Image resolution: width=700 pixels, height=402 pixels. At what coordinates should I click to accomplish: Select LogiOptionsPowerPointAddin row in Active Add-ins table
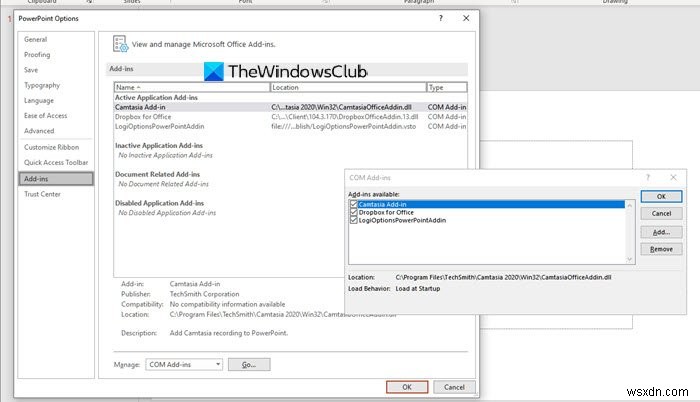[291, 126]
